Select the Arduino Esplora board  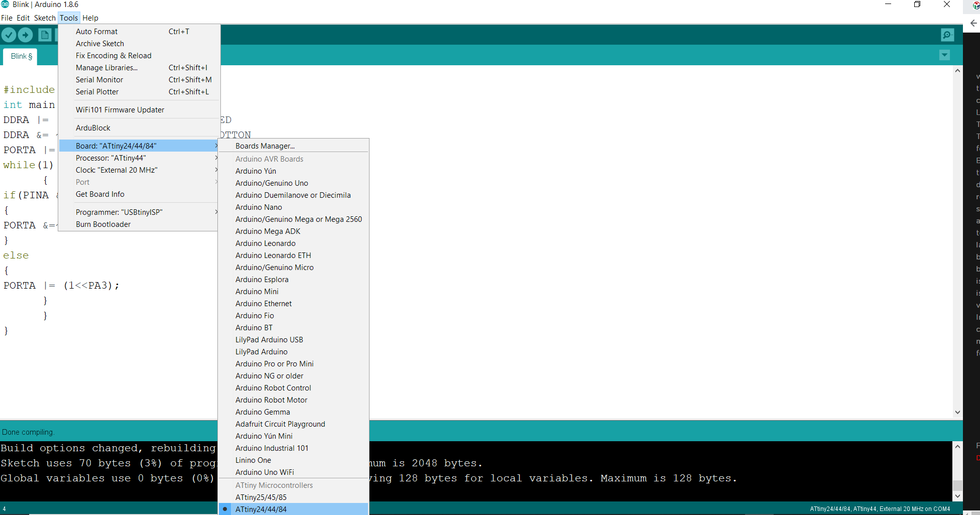(293, 279)
